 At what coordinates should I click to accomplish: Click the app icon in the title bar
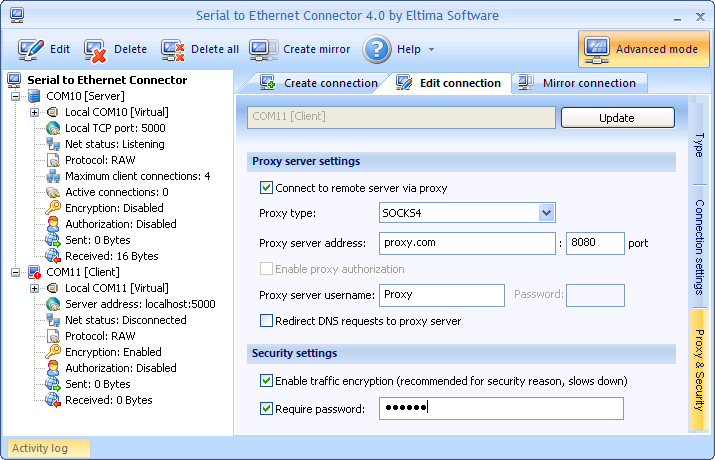17,15
